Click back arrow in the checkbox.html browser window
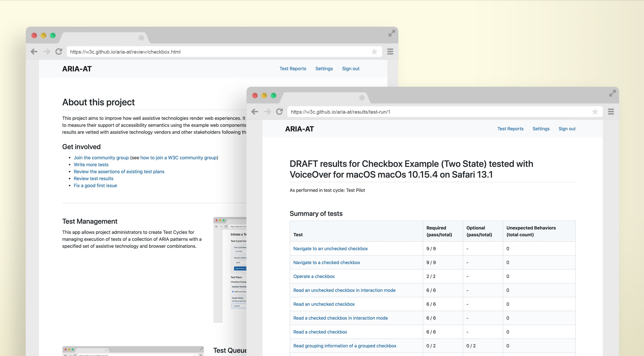Screen dimensions: 644x356 (x=34, y=51)
